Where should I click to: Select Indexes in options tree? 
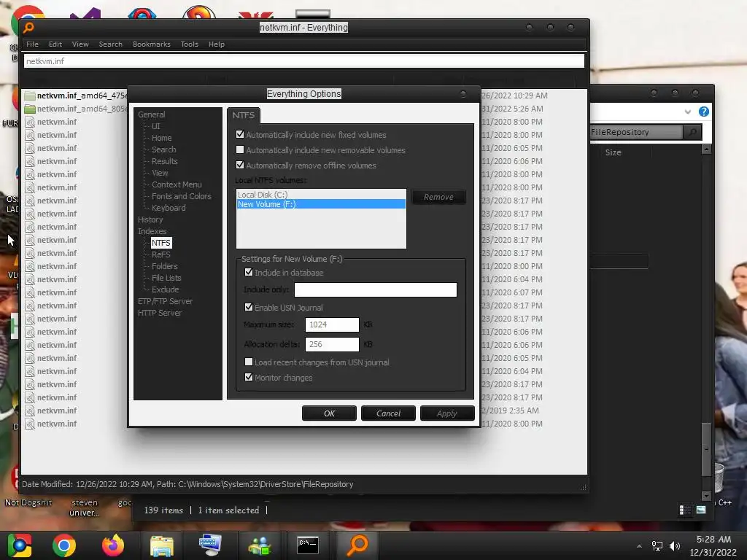point(152,231)
